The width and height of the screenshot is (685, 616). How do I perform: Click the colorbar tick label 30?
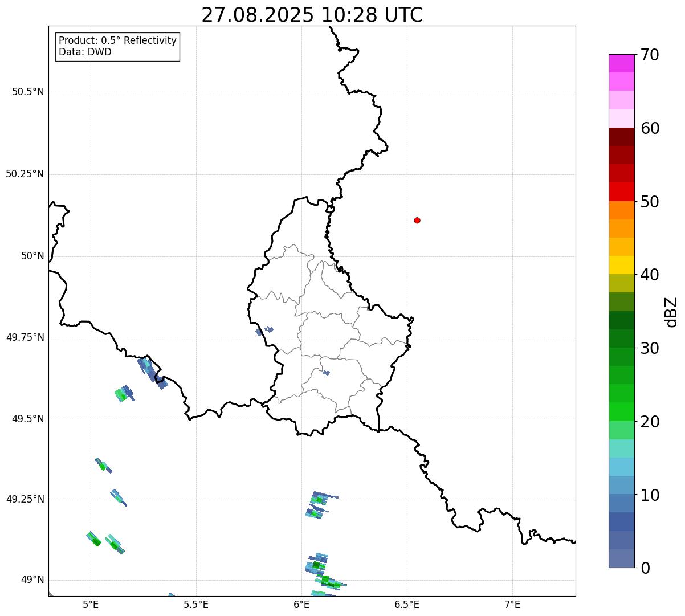[x=650, y=348]
